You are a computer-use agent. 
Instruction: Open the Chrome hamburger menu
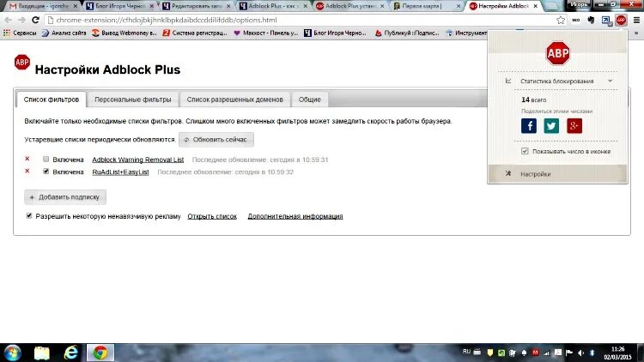pyautogui.click(x=636, y=20)
